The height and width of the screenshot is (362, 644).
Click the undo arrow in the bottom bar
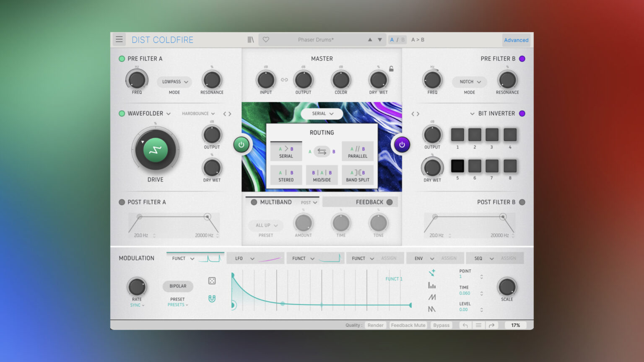pyautogui.click(x=465, y=325)
